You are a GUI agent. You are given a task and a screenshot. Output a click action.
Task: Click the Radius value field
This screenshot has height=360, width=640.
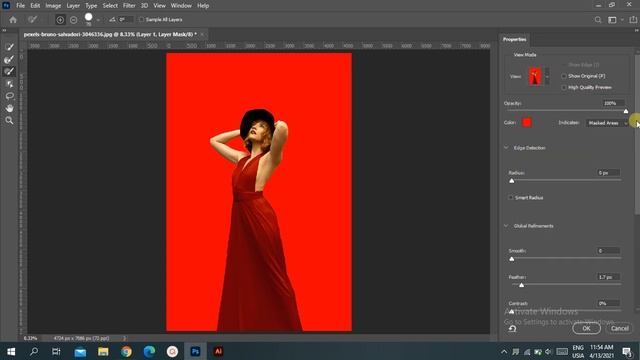click(608, 173)
